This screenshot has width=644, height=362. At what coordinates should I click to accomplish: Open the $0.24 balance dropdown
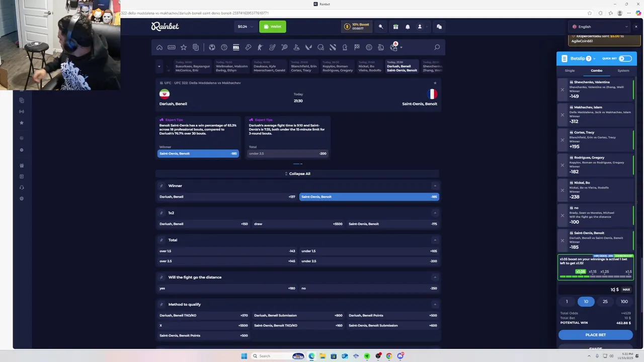tap(245, 27)
